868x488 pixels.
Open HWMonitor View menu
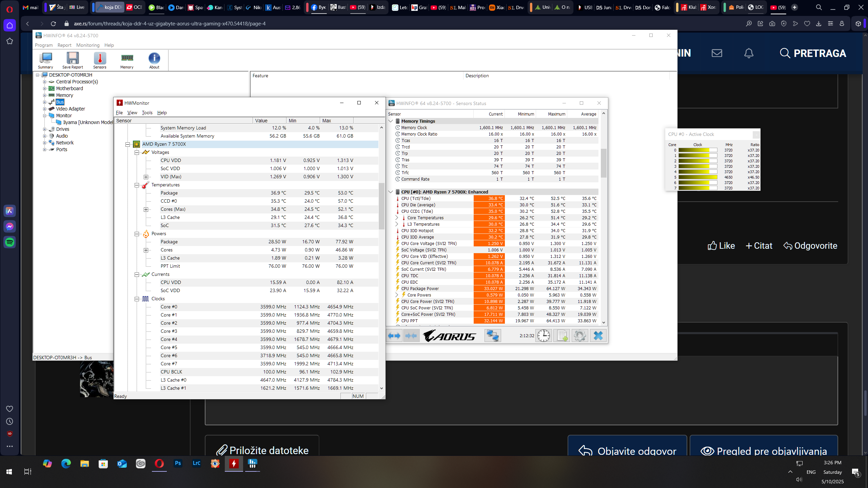pyautogui.click(x=132, y=113)
